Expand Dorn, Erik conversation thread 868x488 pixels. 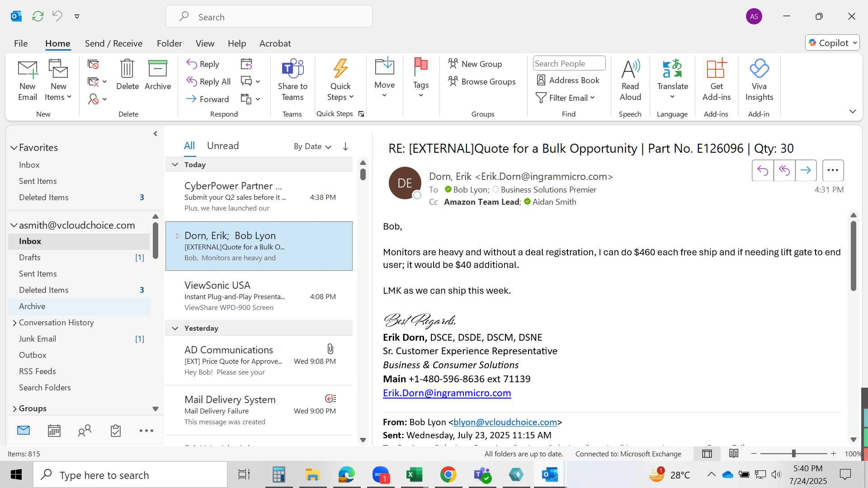[178, 236]
